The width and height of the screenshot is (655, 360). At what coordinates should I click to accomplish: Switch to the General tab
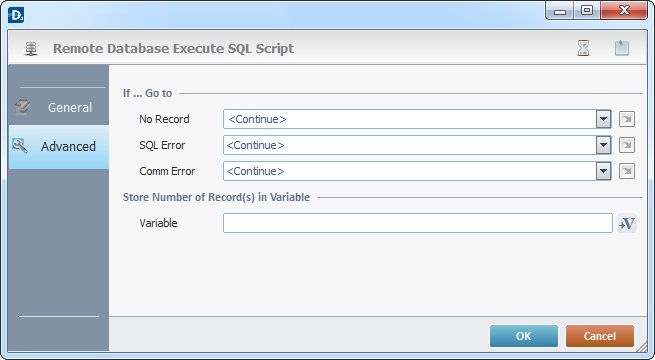(58, 107)
